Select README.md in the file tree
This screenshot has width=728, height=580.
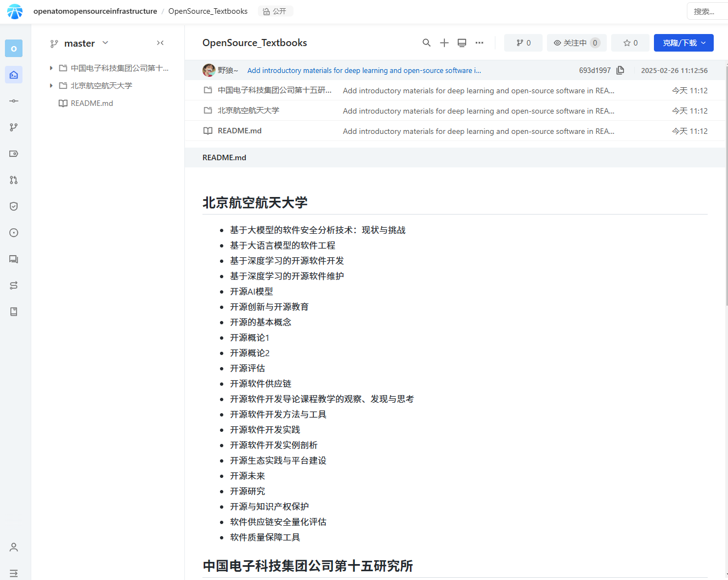[92, 103]
